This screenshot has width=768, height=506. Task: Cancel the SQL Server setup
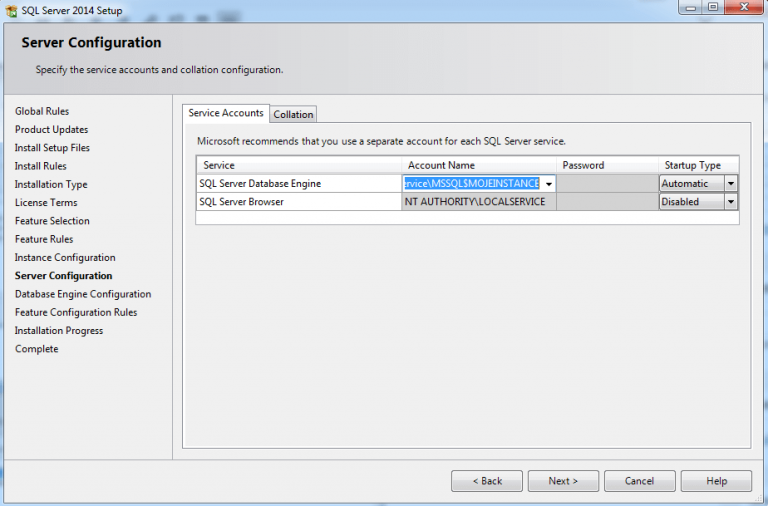click(640, 481)
